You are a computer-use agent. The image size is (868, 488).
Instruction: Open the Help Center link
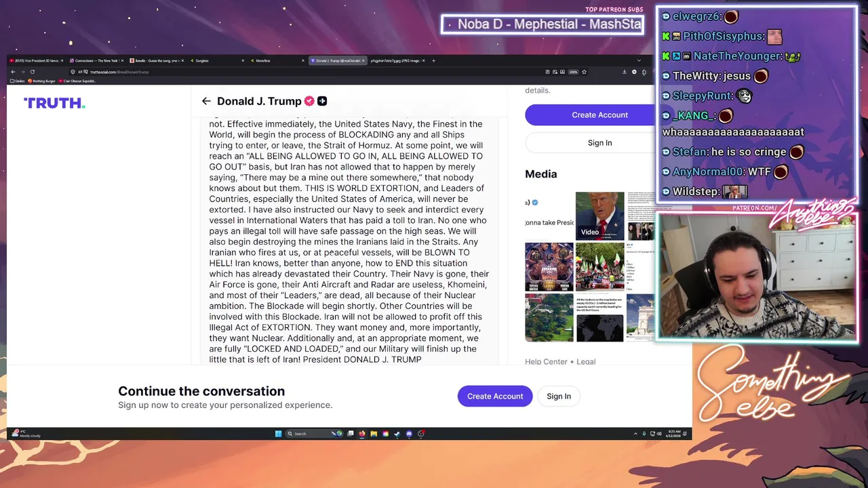point(546,362)
